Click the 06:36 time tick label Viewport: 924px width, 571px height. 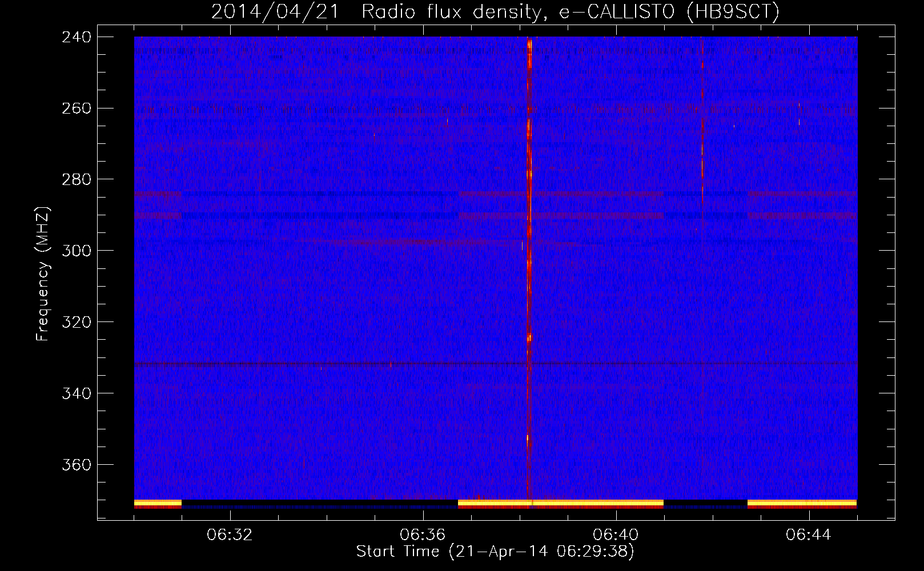[423, 534]
